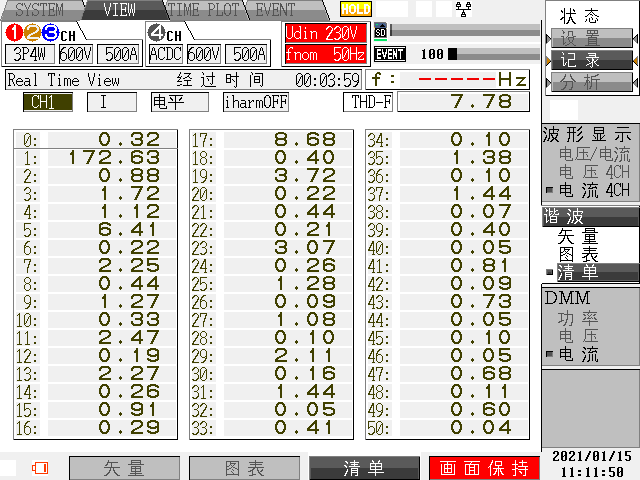Viewport: 640px width, 480px height.
Task: Click the HOLD indicator icon
Action: (x=356, y=9)
